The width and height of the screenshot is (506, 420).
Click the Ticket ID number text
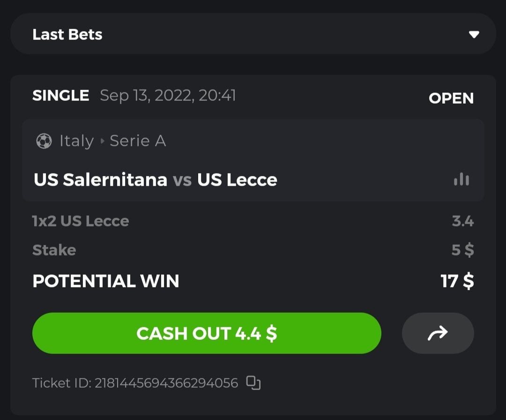point(166,383)
